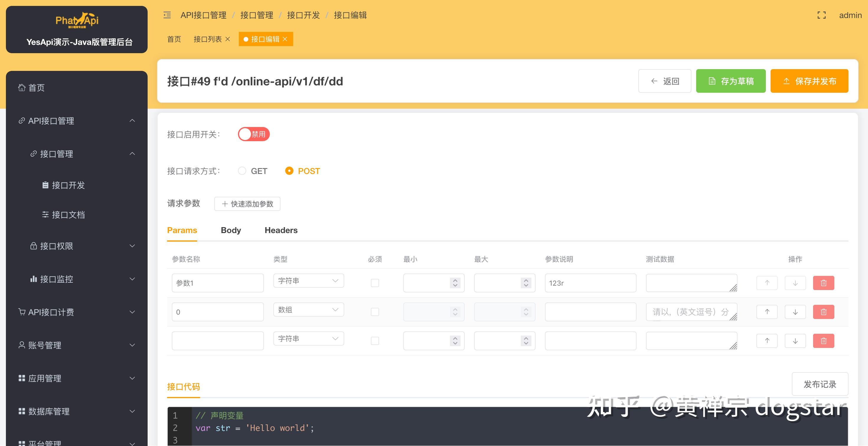Increase 最小 value using the stepper

(455, 281)
